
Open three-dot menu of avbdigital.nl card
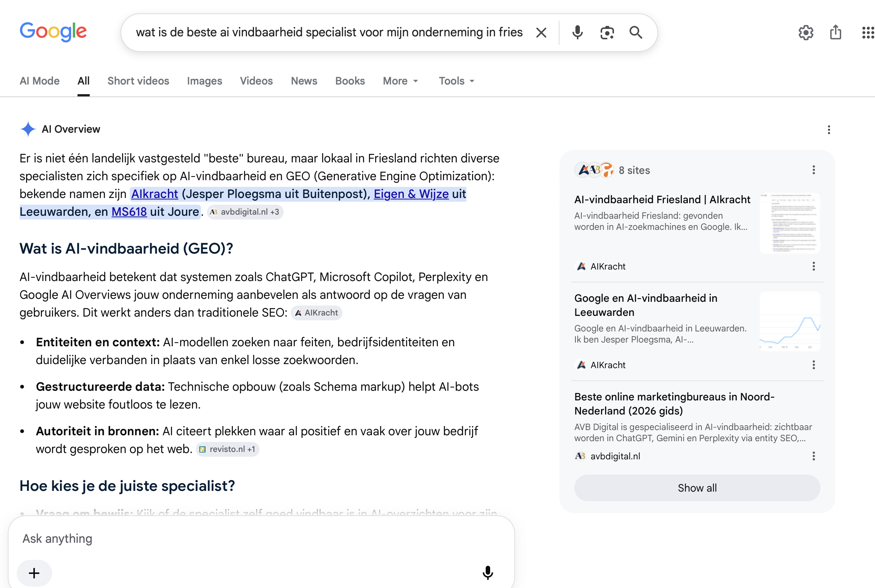click(813, 456)
